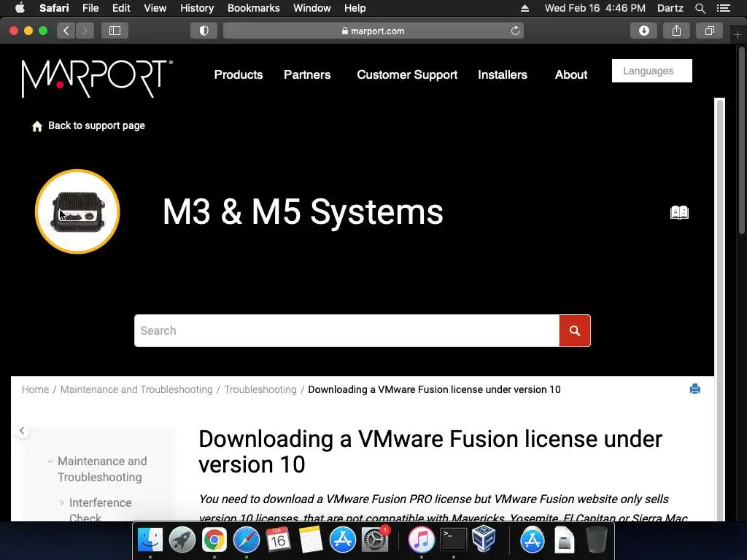
Task: Click the Home breadcrumb link
Action: 35,389
